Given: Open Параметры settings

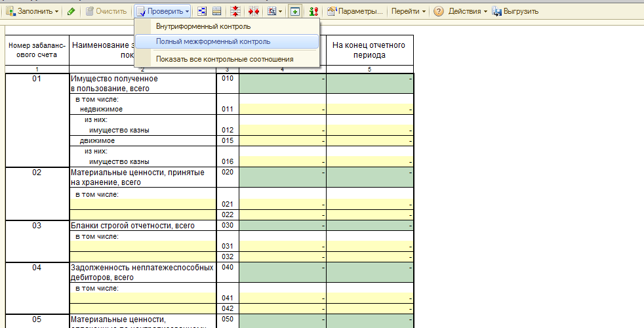Looking at the screenshot, I should point(355,12).
